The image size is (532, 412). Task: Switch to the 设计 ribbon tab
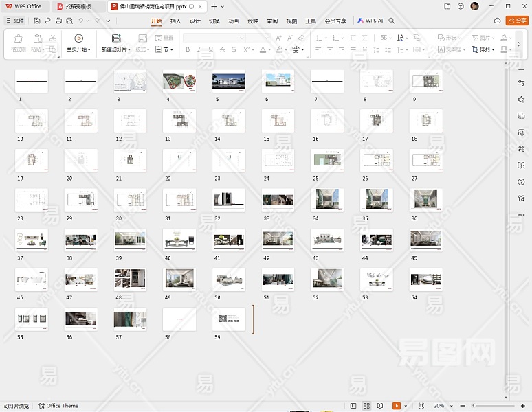click(x=195, y=21)
